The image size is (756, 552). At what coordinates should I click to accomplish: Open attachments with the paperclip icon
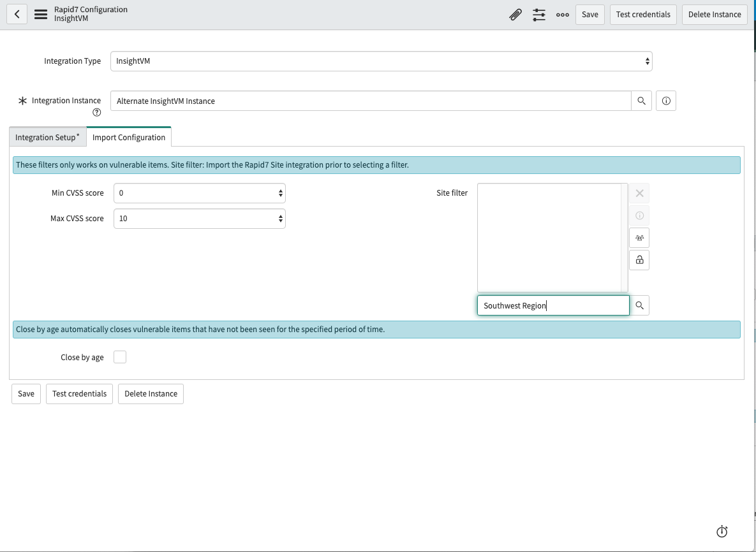(x=515, y=15)
